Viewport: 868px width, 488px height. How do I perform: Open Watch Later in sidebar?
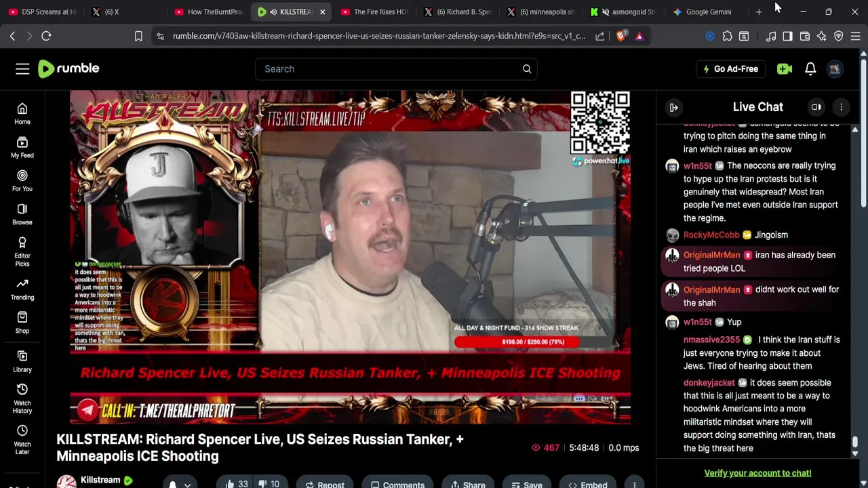click(22, 440)
